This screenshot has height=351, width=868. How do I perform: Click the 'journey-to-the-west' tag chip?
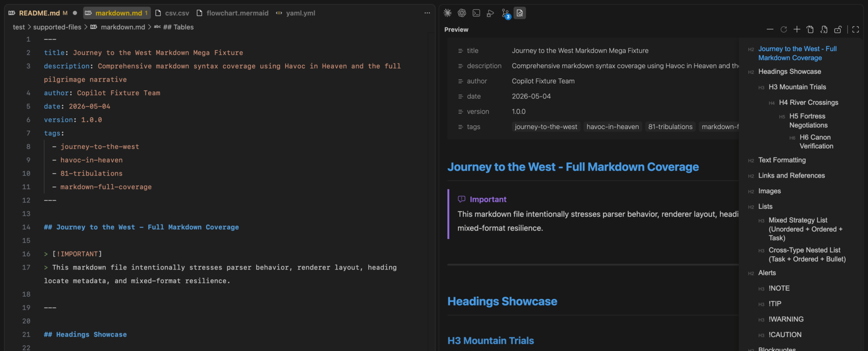point(546,127)
